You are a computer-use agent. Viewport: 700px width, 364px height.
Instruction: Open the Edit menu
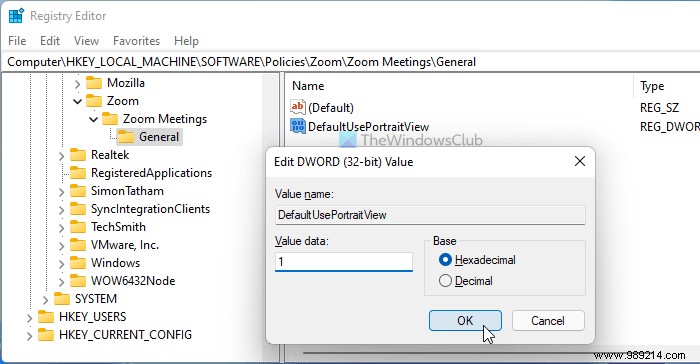[x=50, y=41]
